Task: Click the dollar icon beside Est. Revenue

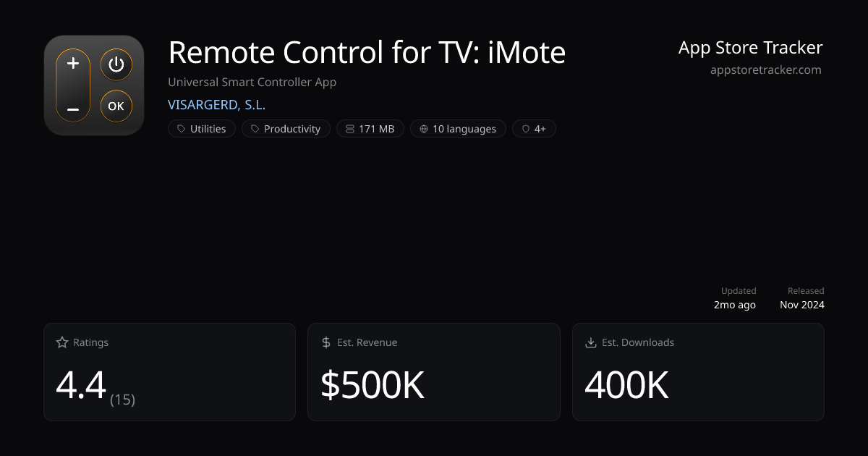Action: coord(326,342)
